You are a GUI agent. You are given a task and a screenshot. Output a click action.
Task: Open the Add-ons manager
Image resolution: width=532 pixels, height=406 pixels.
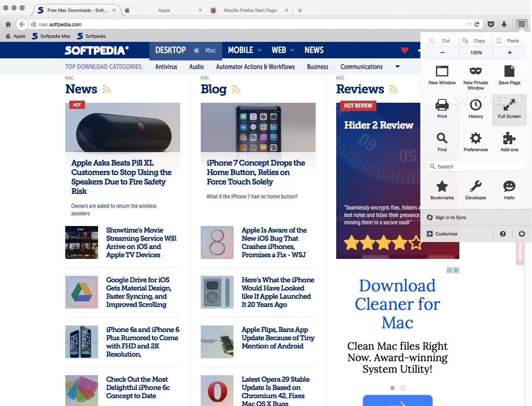point(509,142)
